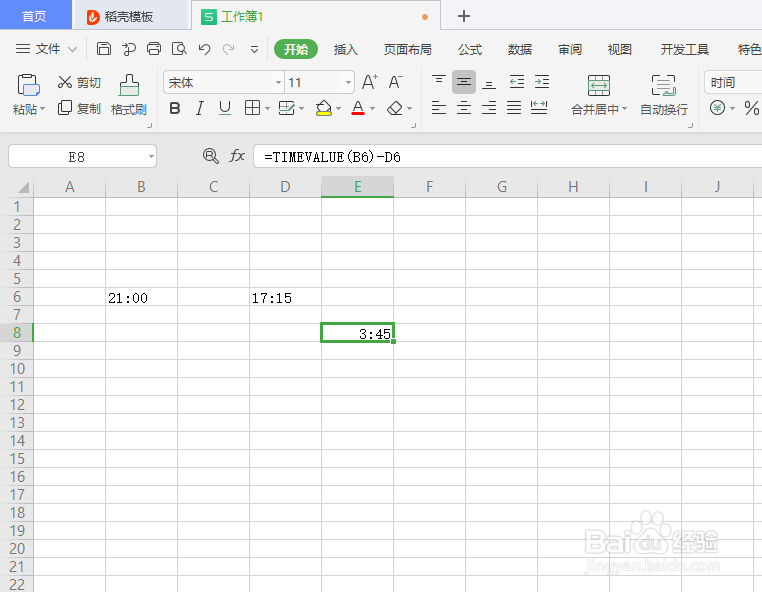This screenshot has height=592, width=762.
Task: Select the Format Painter (格式刷)
Action: tap(129, 95)
